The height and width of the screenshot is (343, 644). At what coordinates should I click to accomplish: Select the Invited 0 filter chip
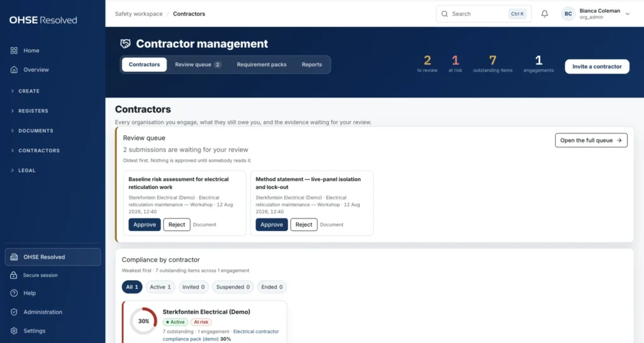(194, 287)
